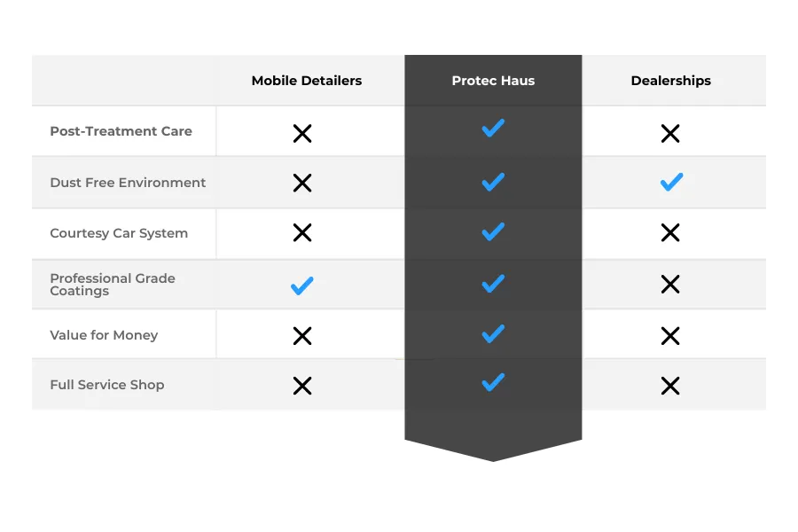Viewport: 798px width, 532px height.
Task: Click the Full Service Shop row label
Action: [107, 384]
